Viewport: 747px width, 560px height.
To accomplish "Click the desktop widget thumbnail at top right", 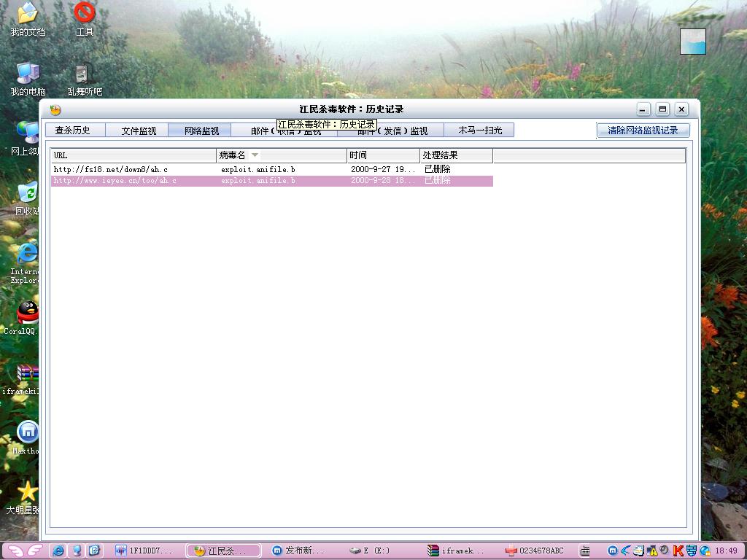I will point(693,42).
